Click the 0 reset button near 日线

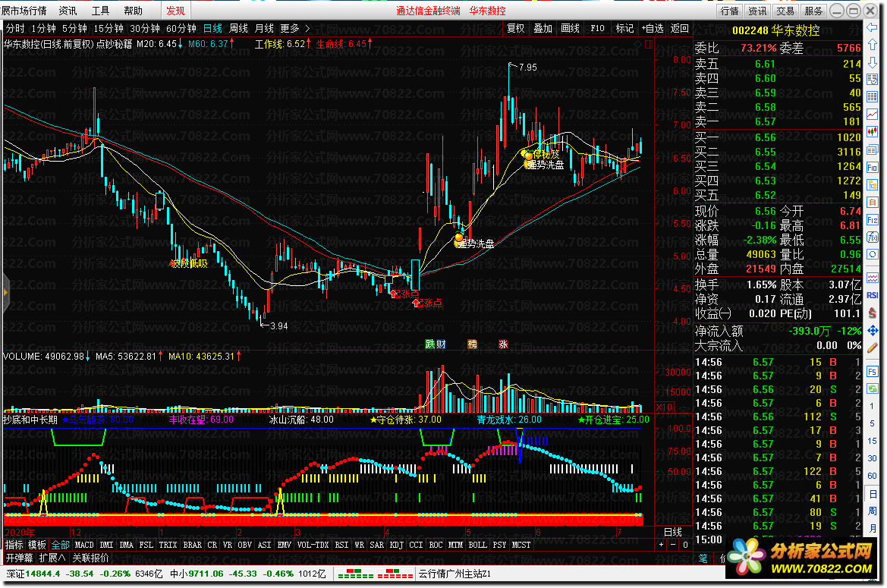tap(685, 545)
